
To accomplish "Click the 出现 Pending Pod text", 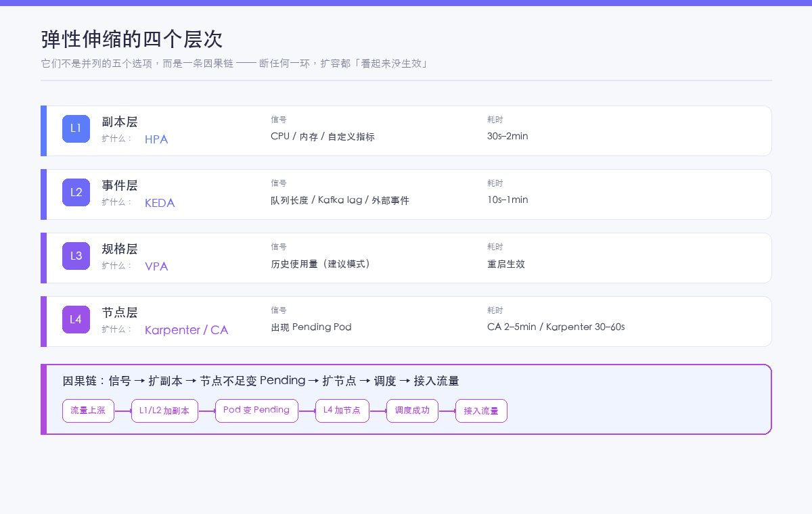I will coord(311,327).
